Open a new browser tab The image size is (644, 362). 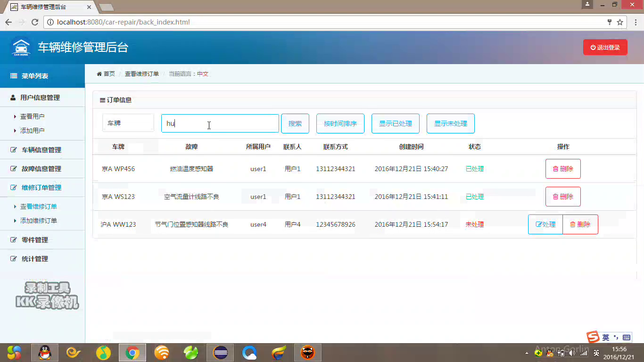(107, 7)
